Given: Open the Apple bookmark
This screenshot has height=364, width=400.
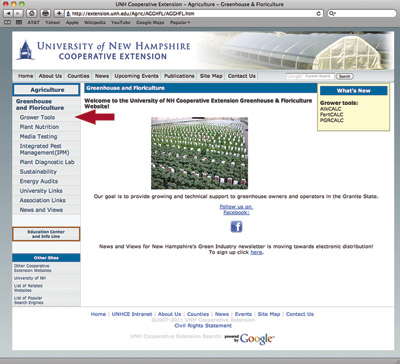Looking at the screenshot, I should pyautogui.click(x=72, y=22).
